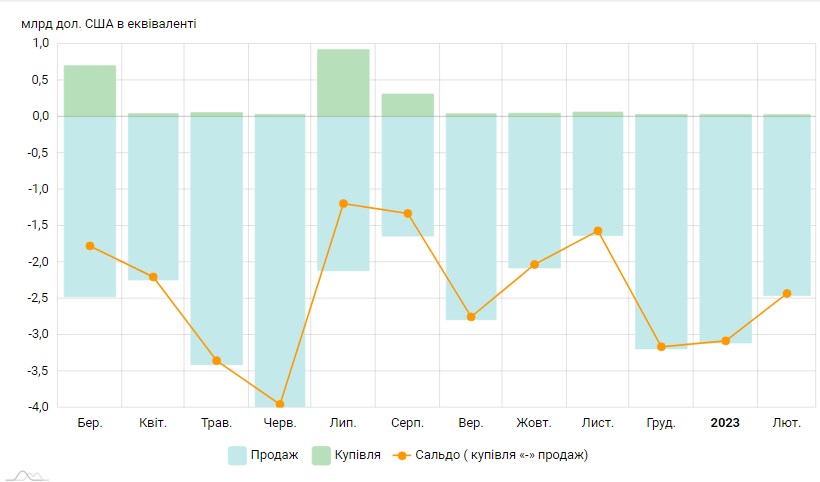Click the light blue Продаж legend swatch
This screenshot has height=482, width=820.
pyautogui.click(x=238, y=455)
